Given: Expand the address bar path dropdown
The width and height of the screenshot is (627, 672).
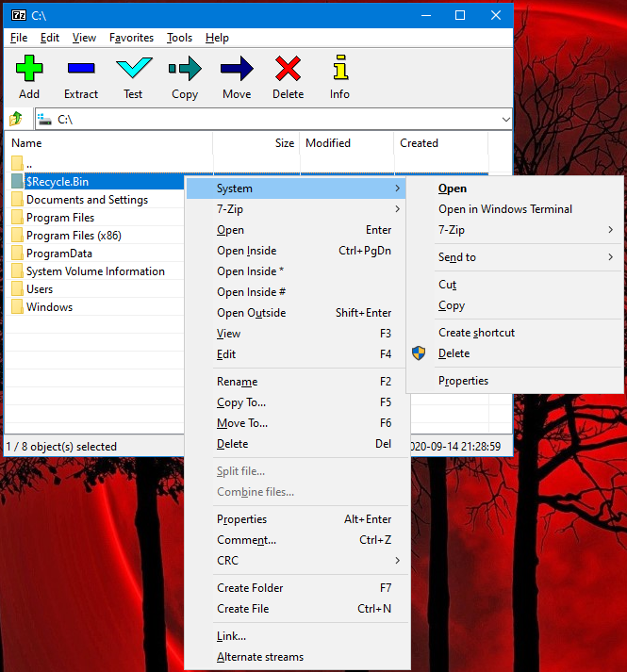Looking at the screenshot, I should 505,119.
